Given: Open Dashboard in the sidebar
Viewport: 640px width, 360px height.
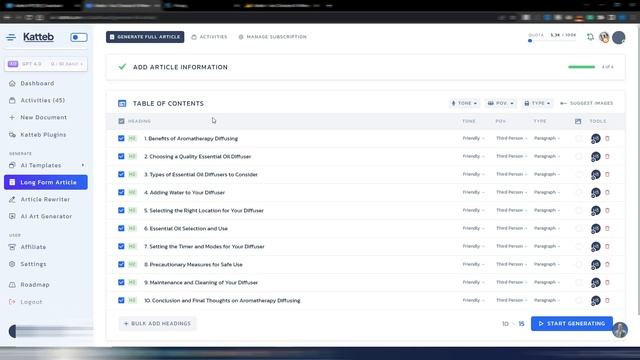Looking at the screenshot, I should pyautogui.click(x=37, y=83).
